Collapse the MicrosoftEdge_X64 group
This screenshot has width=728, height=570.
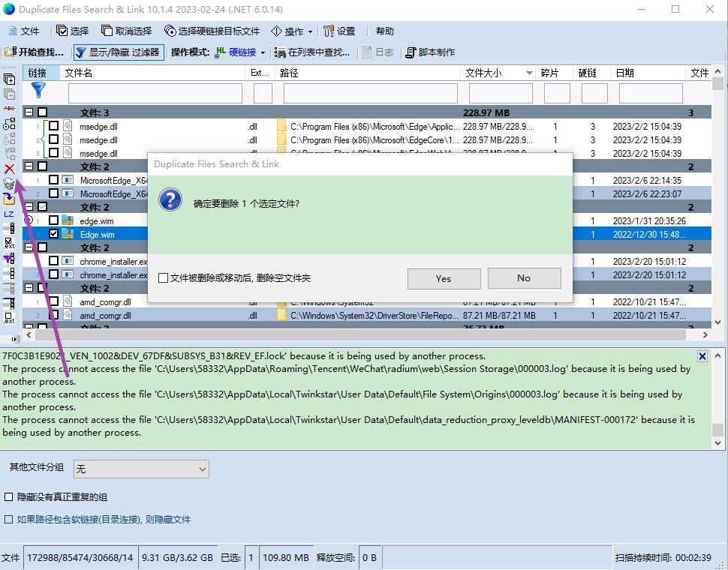(x=29, y=166)
